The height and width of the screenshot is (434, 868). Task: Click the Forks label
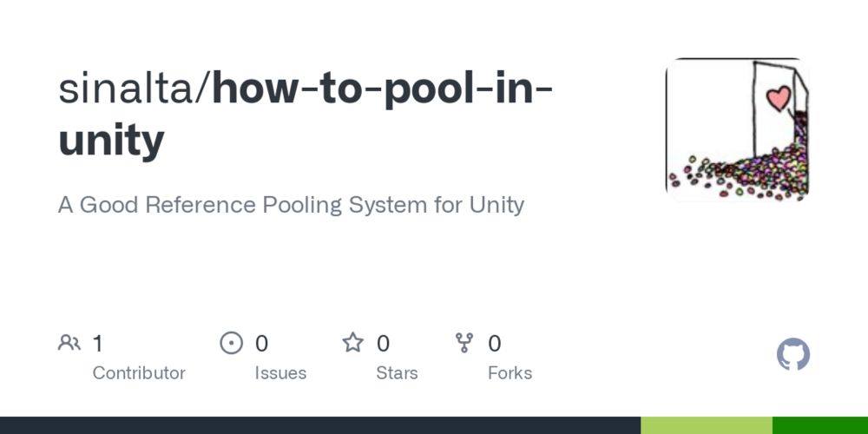pyautogui.click(x=510, y=373)
